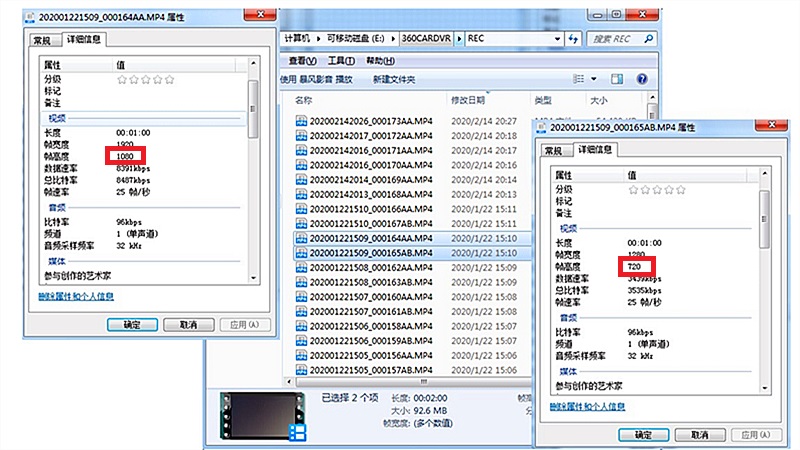Select file name 202001221506_000159AB.MP4
Image resolution: width=800 pixels, height=450 pixels.
(x=371, y=341)
